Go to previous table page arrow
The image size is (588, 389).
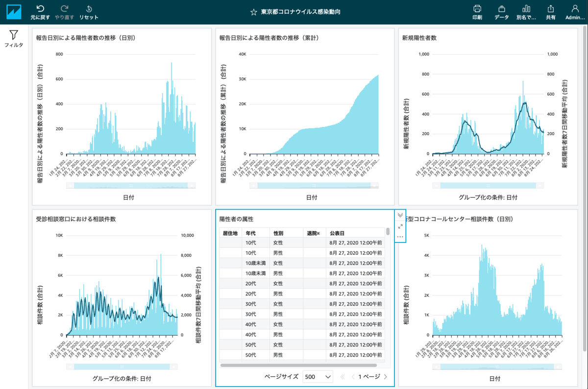pos(352,377)
